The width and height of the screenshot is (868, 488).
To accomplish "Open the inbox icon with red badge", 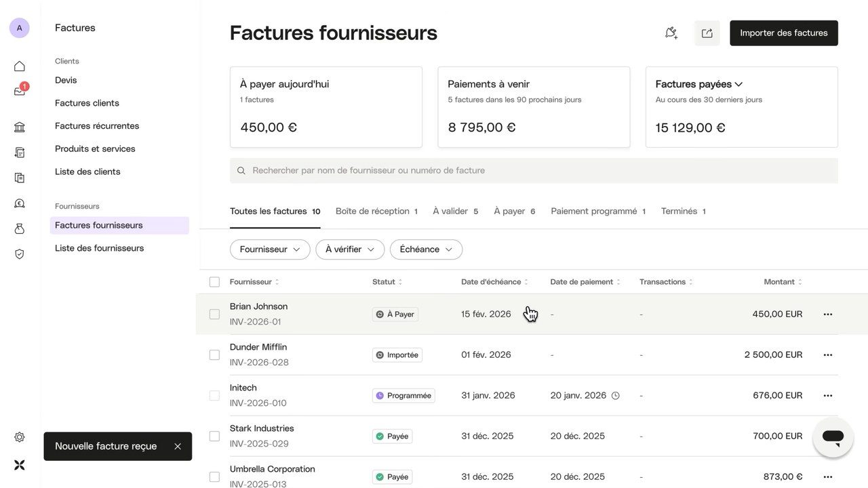I will pyautogui.click(x=20, y=91).
